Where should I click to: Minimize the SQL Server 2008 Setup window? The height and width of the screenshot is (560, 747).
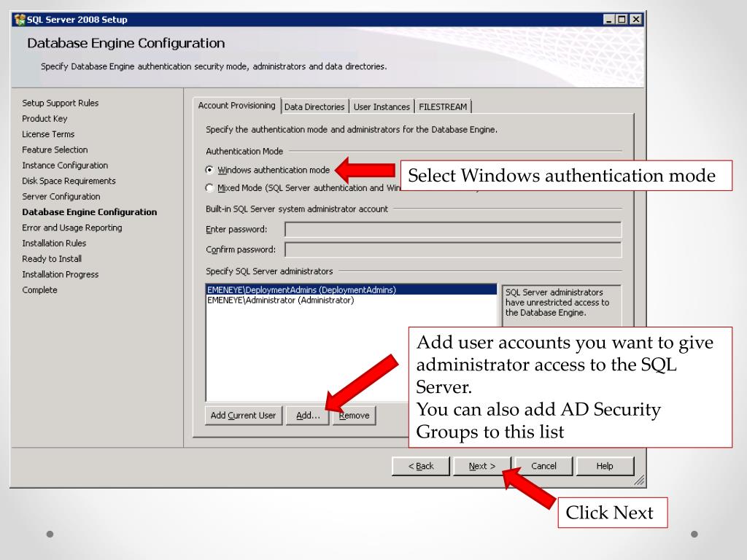609,20
